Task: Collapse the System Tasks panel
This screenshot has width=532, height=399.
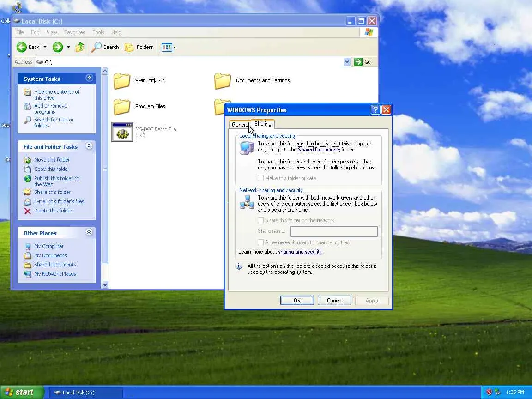Action: point(89,78)
